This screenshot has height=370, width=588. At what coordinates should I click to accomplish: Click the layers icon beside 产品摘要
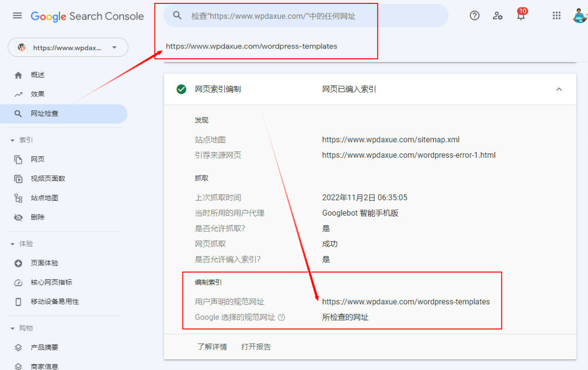18,347
